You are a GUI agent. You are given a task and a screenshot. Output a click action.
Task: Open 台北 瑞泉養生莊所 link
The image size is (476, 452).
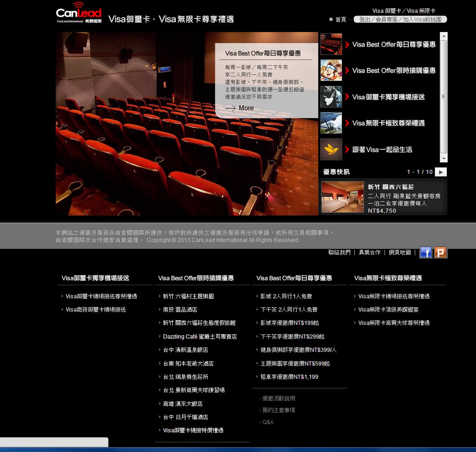pyautogui.click(x=186, y=377)
